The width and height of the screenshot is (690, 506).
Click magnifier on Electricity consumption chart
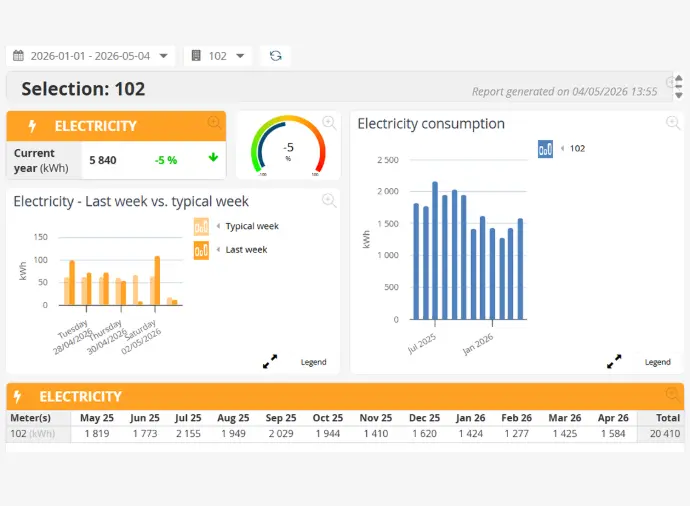[x=673, y=123]
